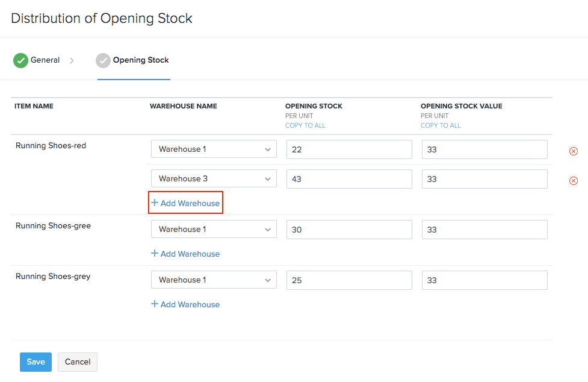Click the opening stock field showing 43

pyautogui.click(x=349, y=178)
